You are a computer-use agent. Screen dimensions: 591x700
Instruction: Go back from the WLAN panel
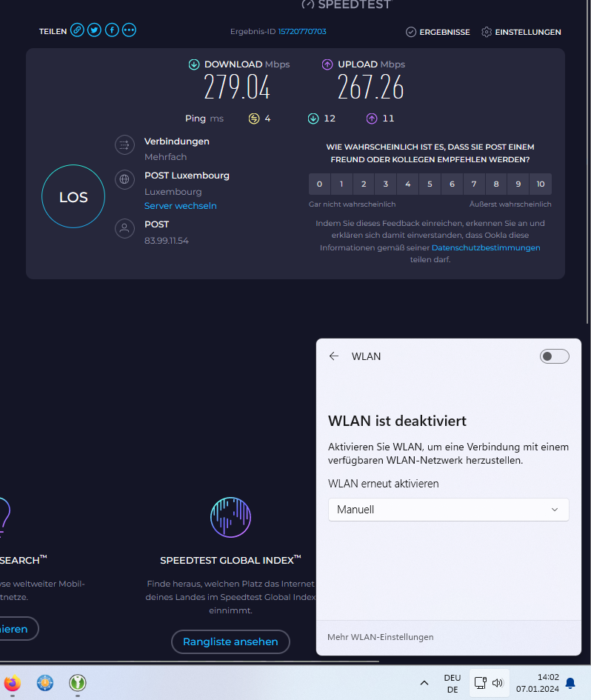pos(334,356)
